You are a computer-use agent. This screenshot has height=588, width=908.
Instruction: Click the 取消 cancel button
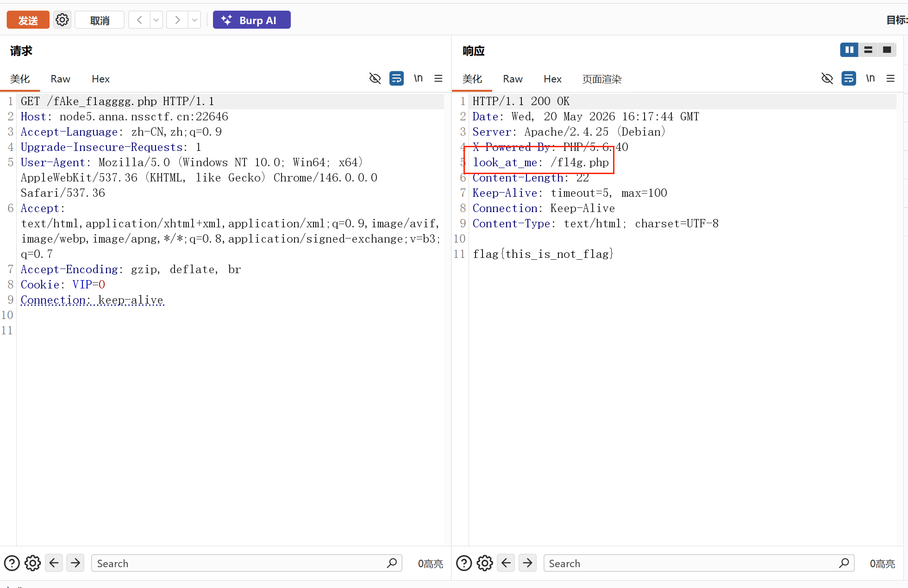point(100,20)
